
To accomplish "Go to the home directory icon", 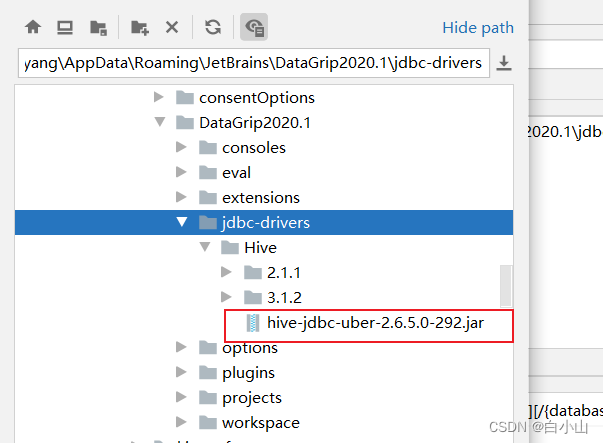I will (33, 27).
